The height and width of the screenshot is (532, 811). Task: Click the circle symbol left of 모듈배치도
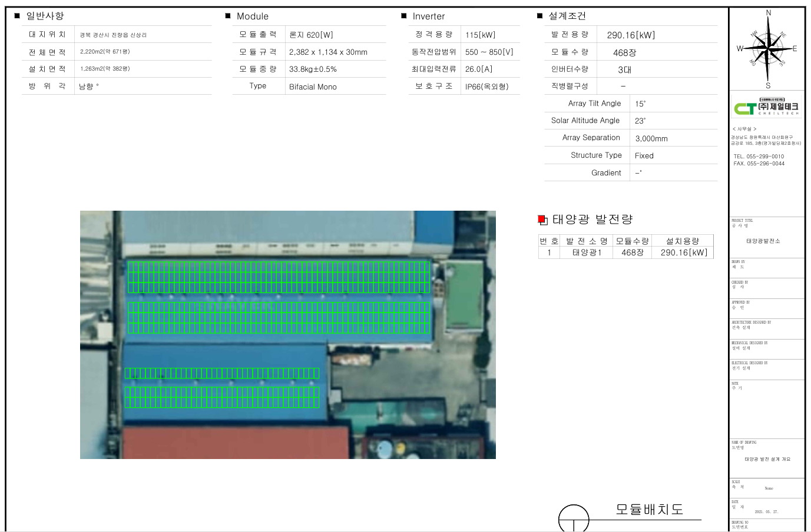(574, 518)
